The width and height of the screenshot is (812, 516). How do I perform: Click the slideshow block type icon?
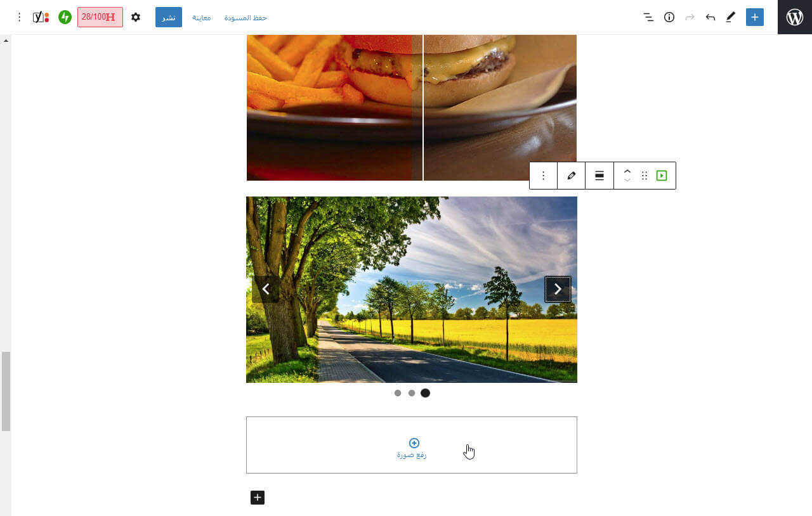tap(662, 176)
